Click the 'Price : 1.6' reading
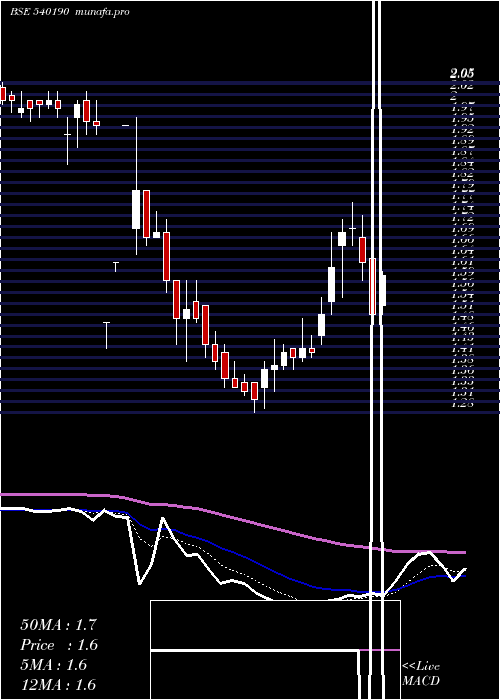 coord(59,645)
